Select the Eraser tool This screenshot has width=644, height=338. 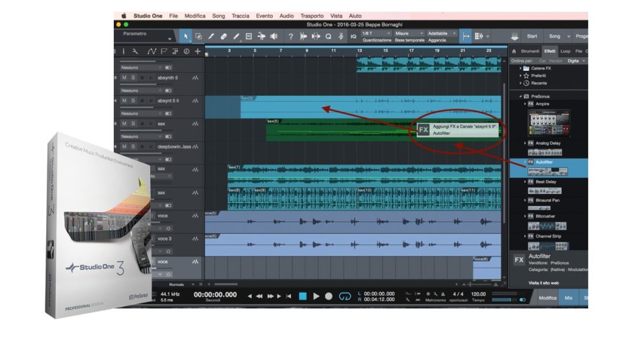point(224,36)
